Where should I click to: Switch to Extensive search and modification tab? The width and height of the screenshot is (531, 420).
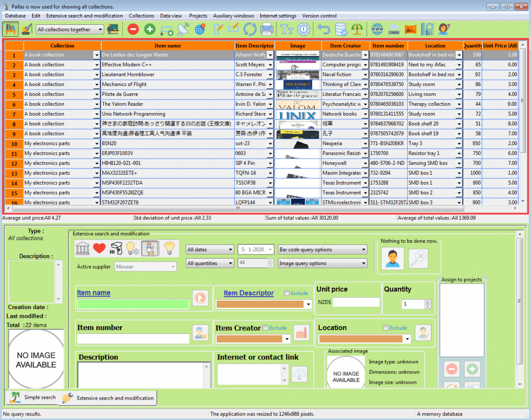tap(108, 398)
